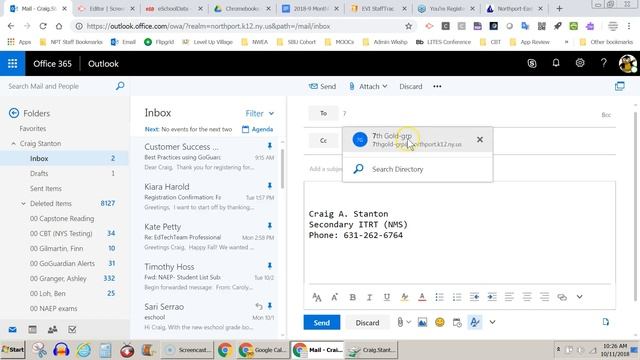640x360 pixels.
Task: Open the notifications bell
Action: coord(556,63)
